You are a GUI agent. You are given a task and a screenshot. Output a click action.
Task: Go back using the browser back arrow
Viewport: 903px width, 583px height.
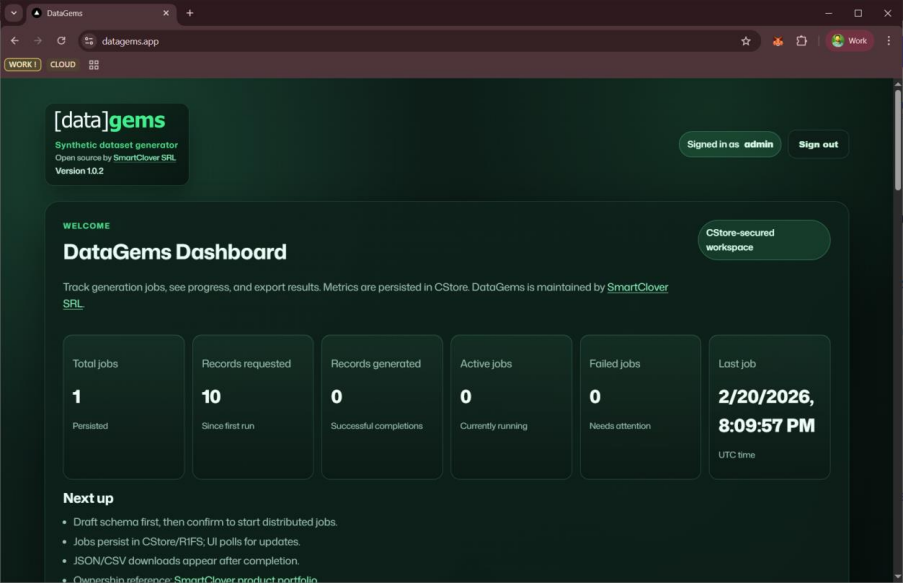pyautogui.click(x=13, y=41)
